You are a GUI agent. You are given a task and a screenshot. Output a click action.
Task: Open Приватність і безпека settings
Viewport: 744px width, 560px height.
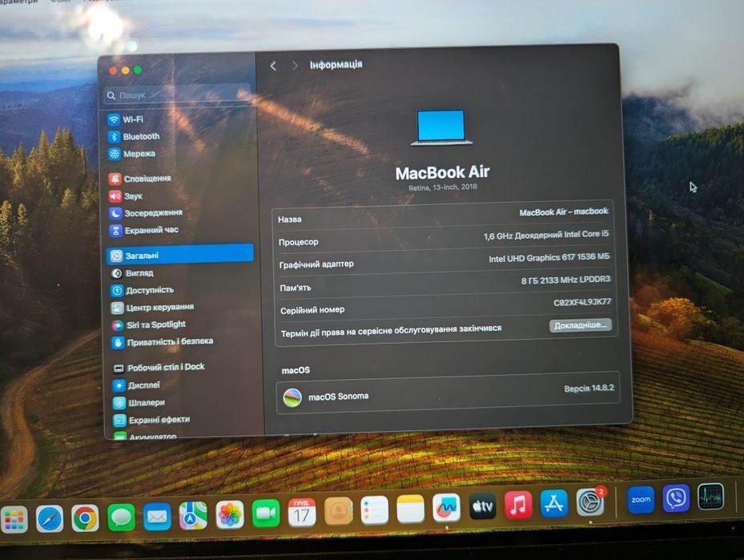[x=163, y=342]
